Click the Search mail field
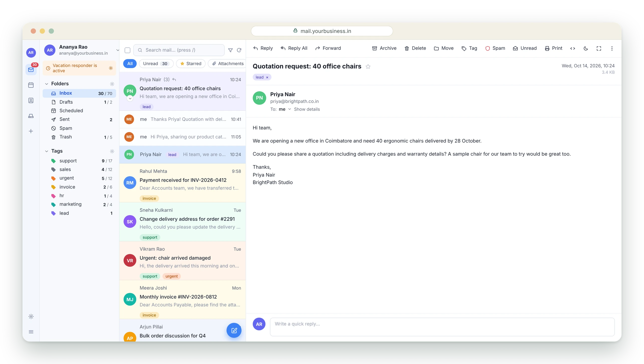The height and width of the screenshot is (364, 644). 179,50
